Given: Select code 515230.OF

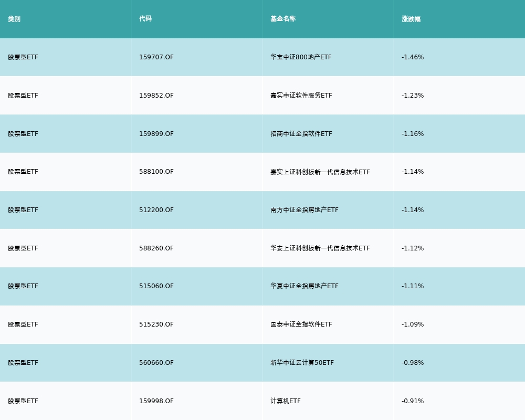Looking at the screenshot, I should [156, 324].
